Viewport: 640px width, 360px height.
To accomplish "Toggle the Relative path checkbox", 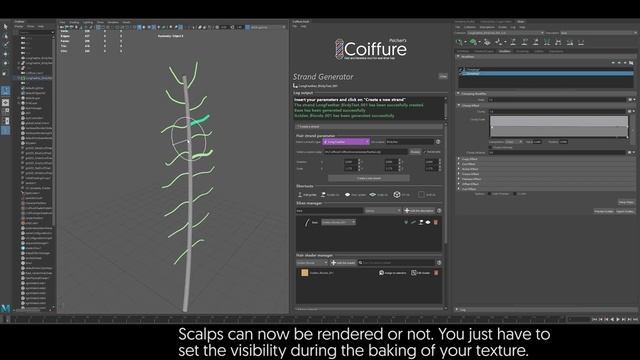I will click(x=425, y=152).
